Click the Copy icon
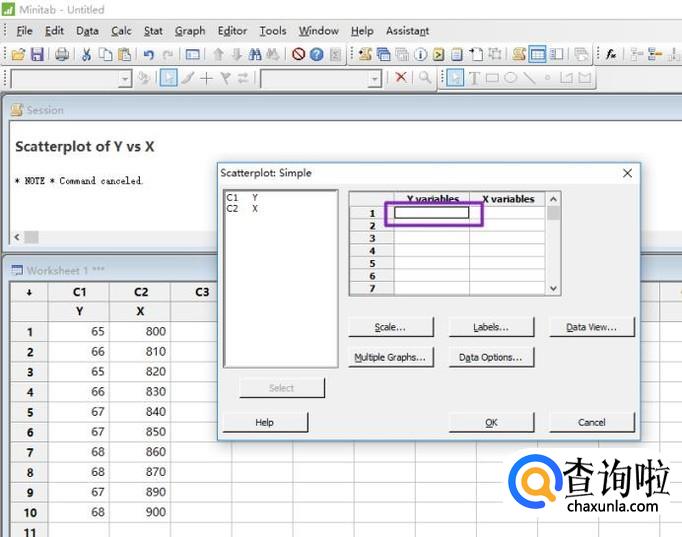The height and width of the screenshot is (537, 682). (x=105, y=54)
